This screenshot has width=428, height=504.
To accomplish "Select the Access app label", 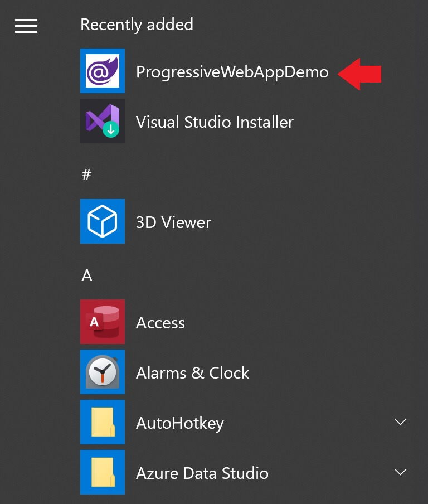I will [160, 323].
